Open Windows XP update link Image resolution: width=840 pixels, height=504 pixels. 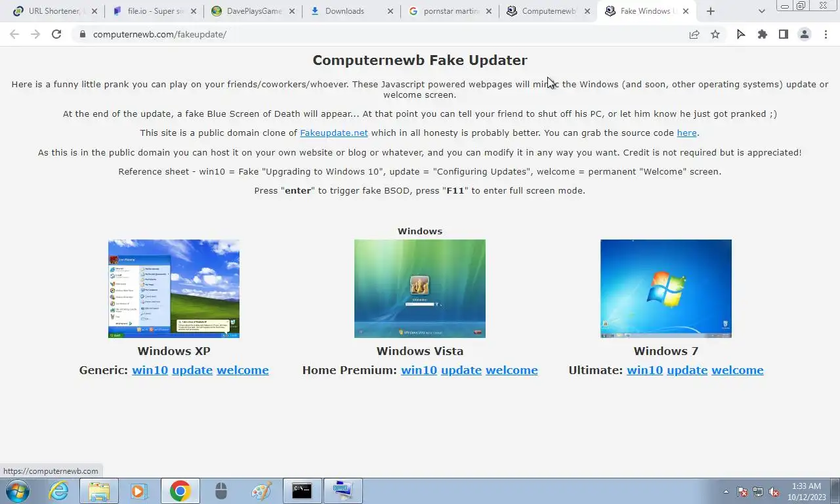(192, 370)
